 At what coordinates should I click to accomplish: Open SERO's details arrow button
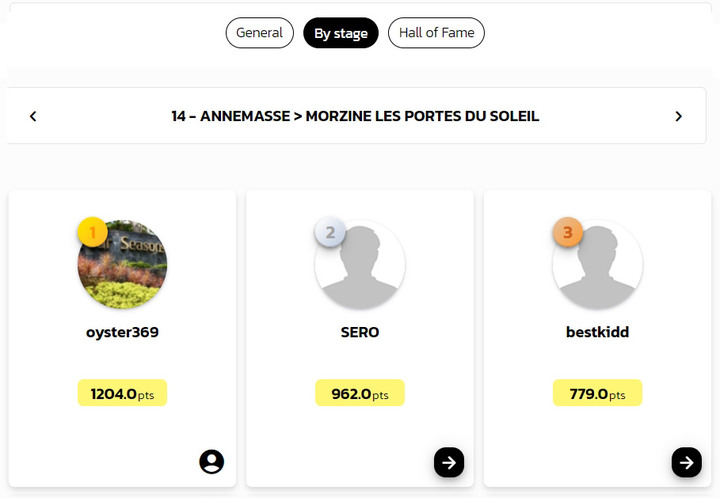449,462
